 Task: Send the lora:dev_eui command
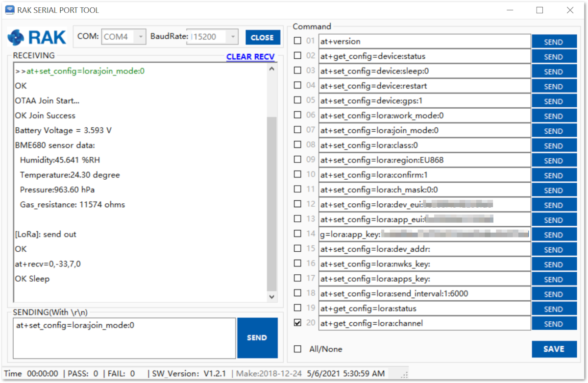coord(554,205)
